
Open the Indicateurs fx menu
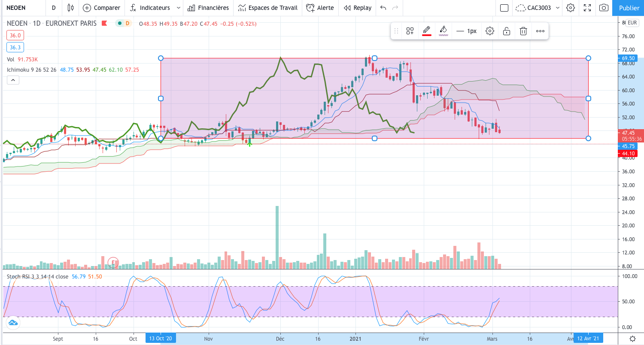tap(133, 8)
